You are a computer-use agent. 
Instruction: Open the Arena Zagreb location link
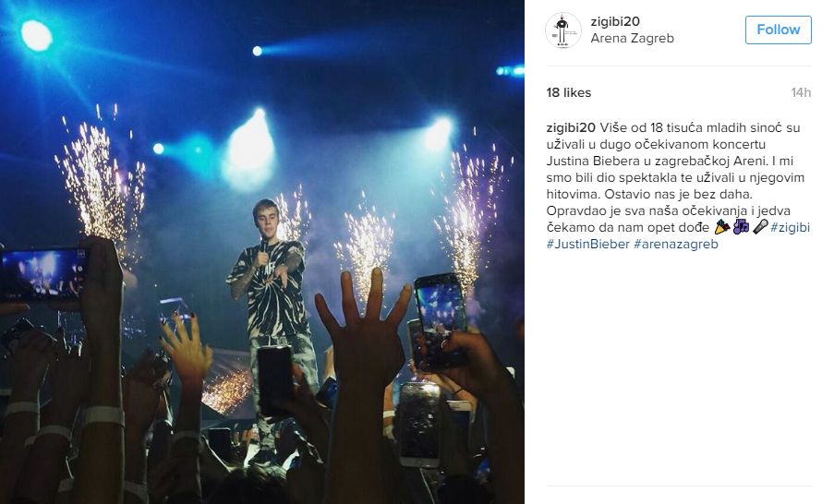(633, 38)
